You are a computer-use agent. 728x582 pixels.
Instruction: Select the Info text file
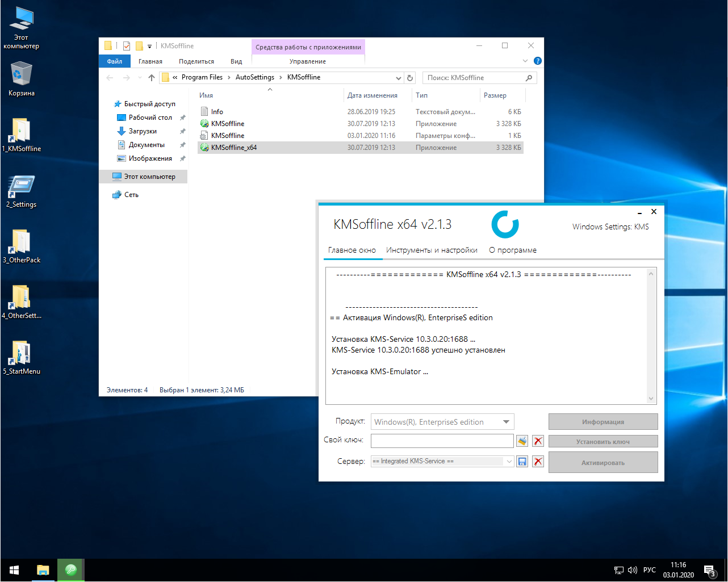(x=360, y=112)
